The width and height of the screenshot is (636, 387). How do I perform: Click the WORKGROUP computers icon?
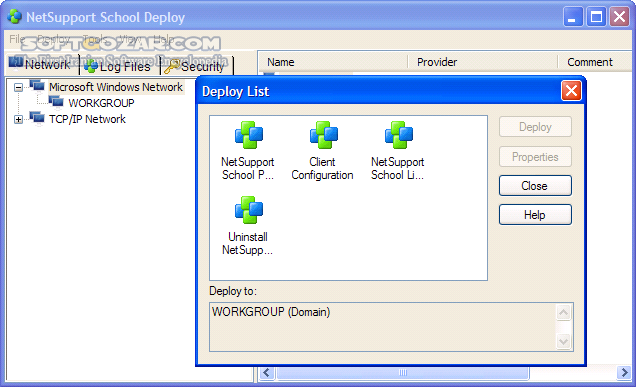pyautogui.click(x=56, y=102)
